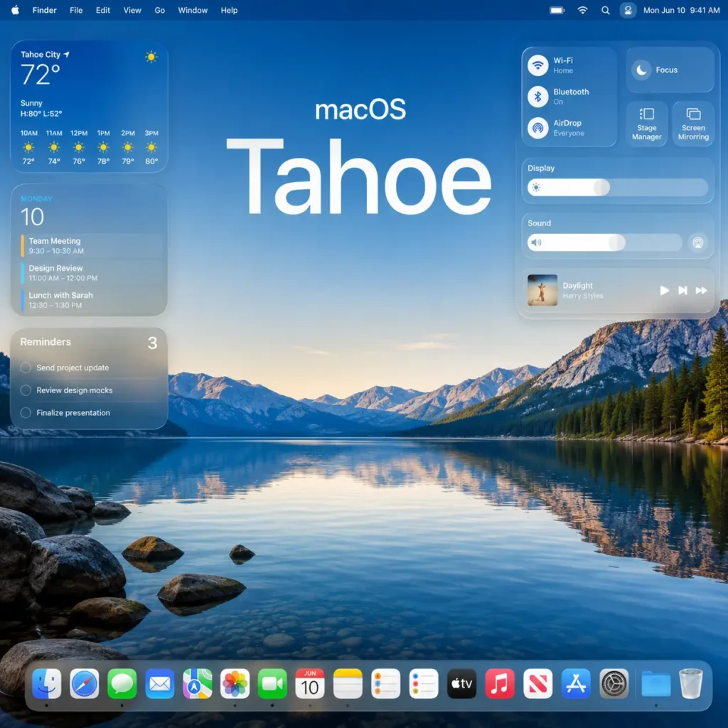The image size is (728, 728).
Task: Click the Tahoe City location label
Action: [41, 54]
